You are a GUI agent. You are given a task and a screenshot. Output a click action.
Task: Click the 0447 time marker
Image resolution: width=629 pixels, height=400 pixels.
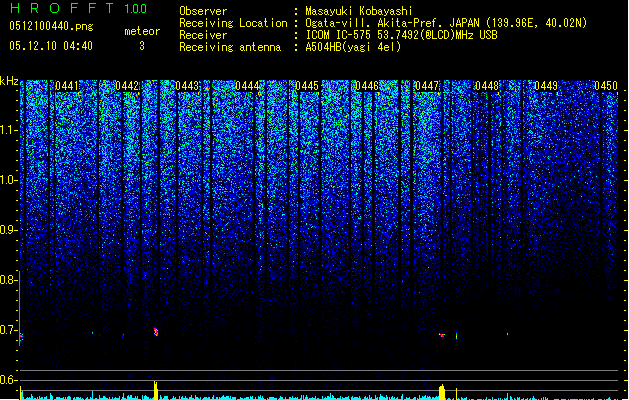click(427, 86)
